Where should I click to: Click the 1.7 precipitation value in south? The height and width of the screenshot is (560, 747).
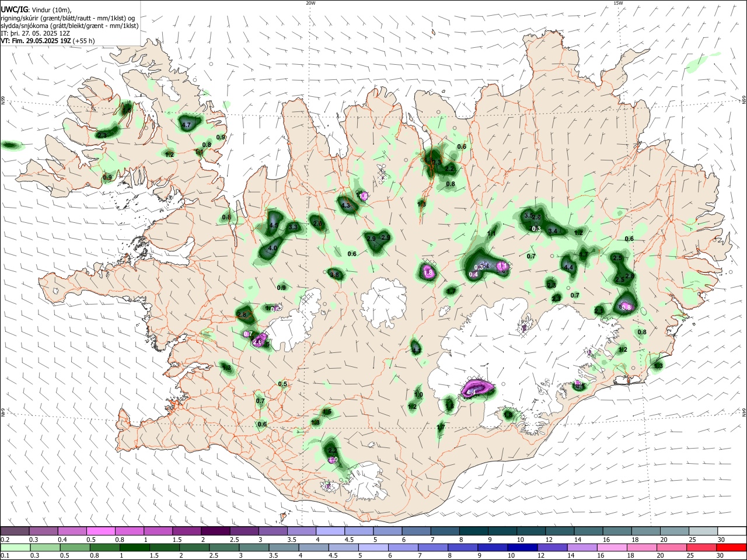(x=441, y=428)
